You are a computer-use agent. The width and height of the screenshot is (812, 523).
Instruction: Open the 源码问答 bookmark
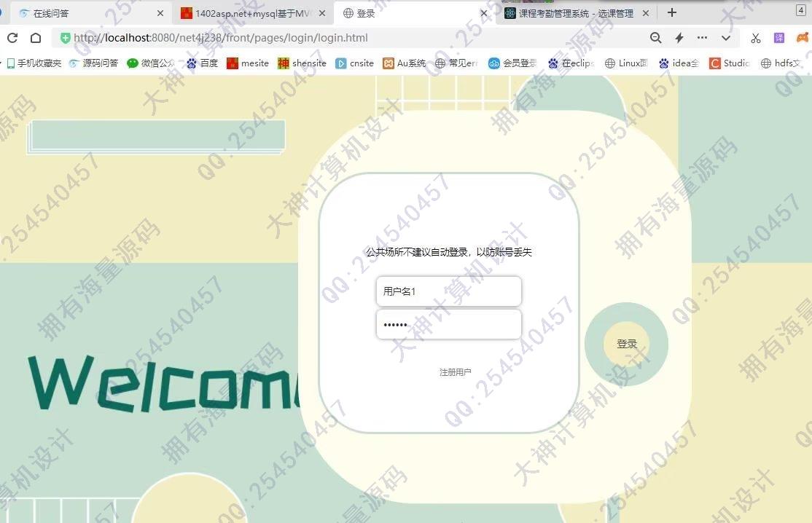[94, 63]
